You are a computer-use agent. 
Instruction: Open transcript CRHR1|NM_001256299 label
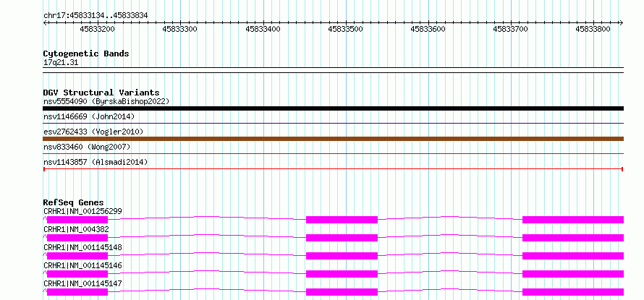pyautogui.click(x=82, y=211)
